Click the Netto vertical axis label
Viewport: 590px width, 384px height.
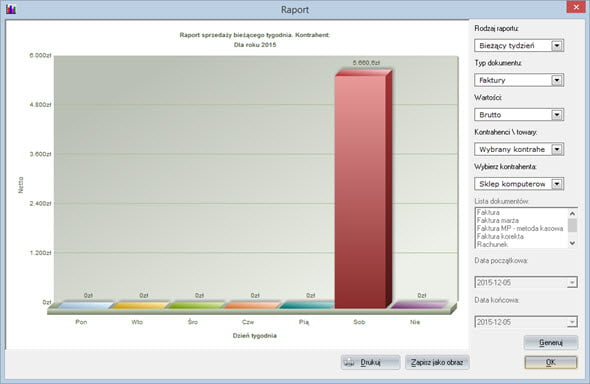click(21, 185)
